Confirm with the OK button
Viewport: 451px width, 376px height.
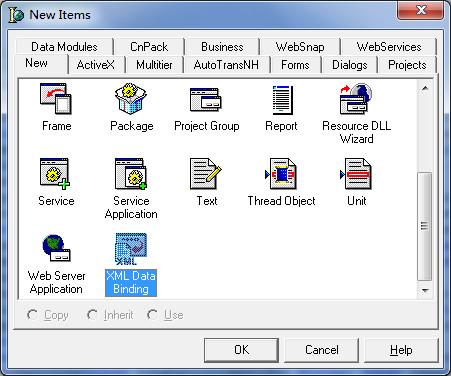tap(241, 350)
